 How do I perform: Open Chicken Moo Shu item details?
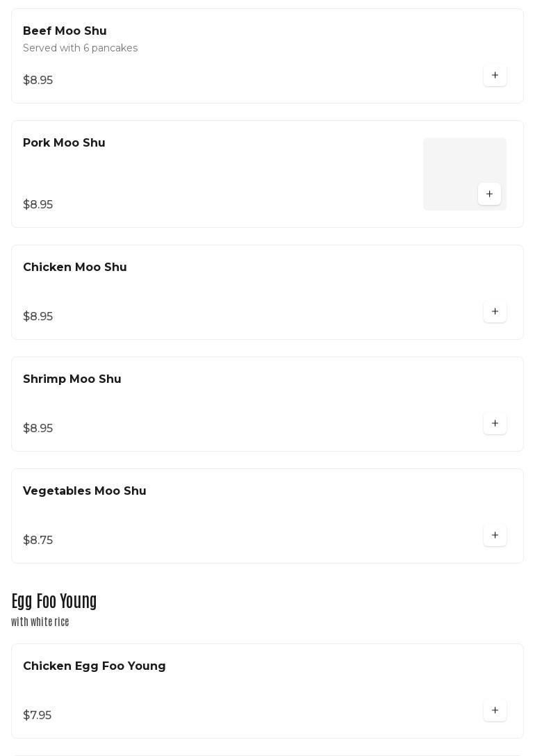75,268
